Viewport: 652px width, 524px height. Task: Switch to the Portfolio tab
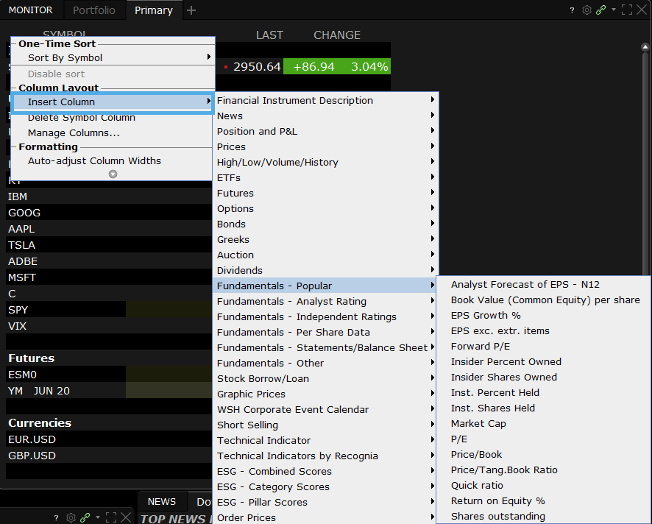93,10
